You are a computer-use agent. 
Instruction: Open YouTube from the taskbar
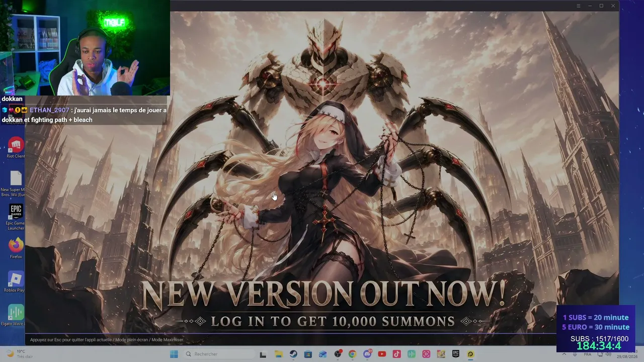[382, 354]
